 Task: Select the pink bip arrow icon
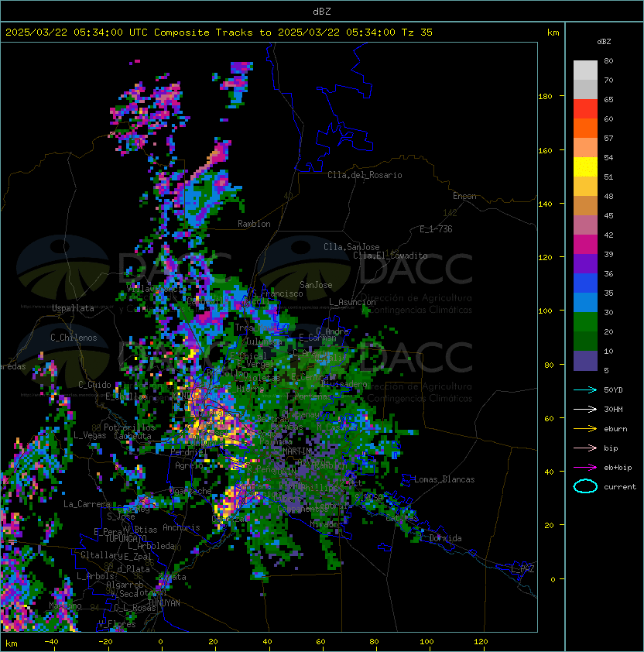pyautogui.click(x=585, y=448)
